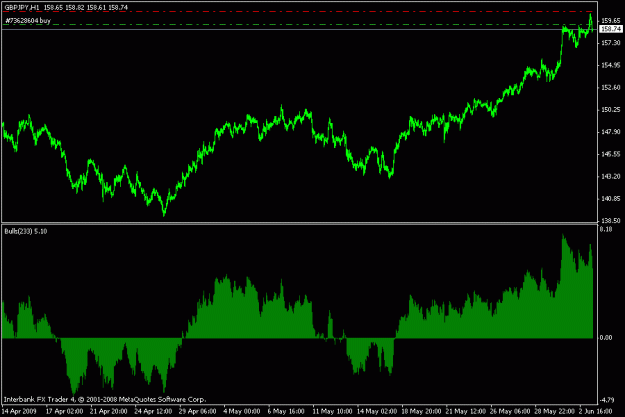Click the 138.50 price scale label
Screen dimensions: 625x417
point(611,220)
